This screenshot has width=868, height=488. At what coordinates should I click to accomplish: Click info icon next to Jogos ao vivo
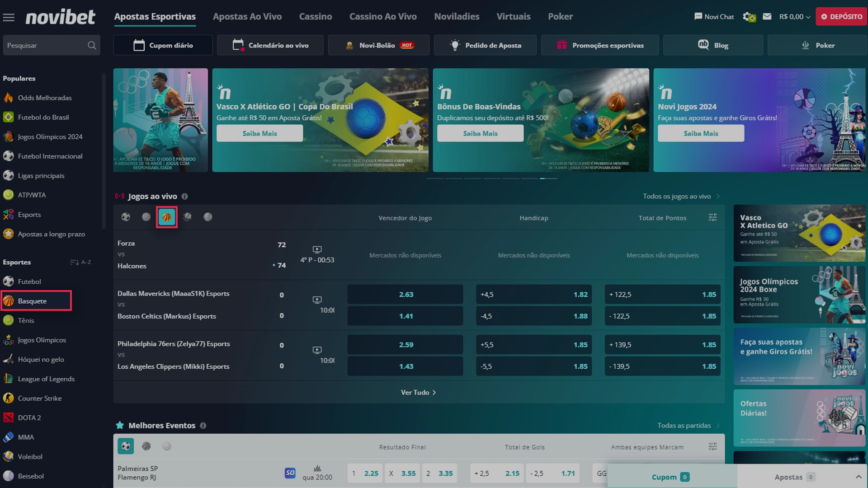point(184,196)
